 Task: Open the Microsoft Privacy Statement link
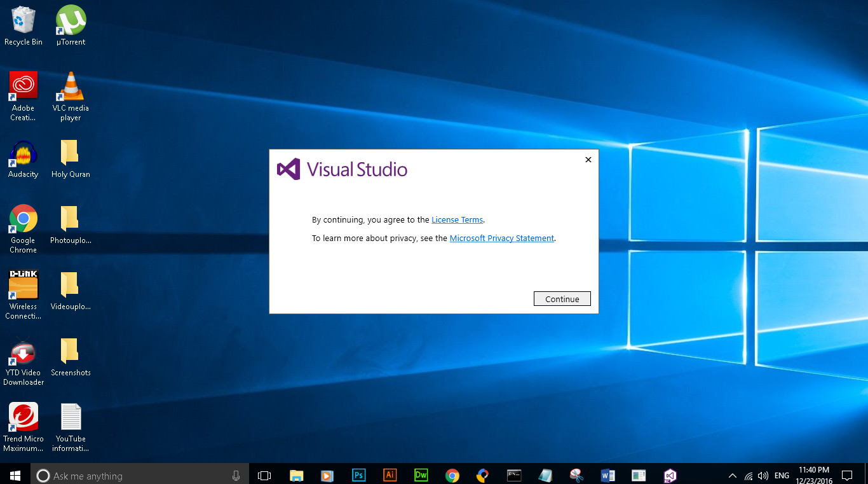pos(502,239)
